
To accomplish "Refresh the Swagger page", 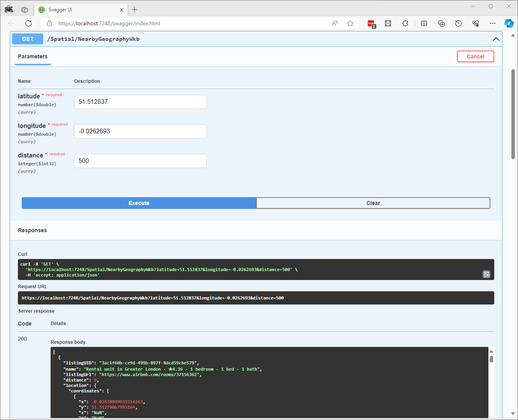I will [28, 23].
